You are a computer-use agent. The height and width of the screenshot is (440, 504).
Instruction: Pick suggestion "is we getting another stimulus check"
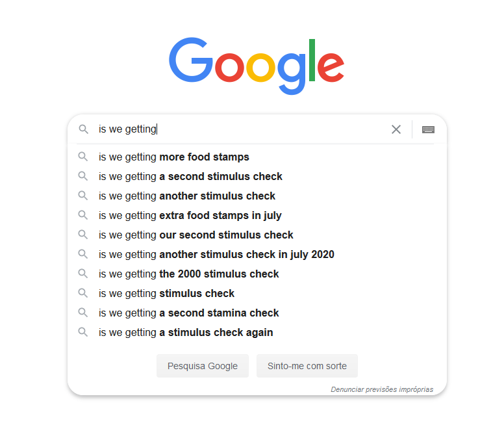point(187,196)
